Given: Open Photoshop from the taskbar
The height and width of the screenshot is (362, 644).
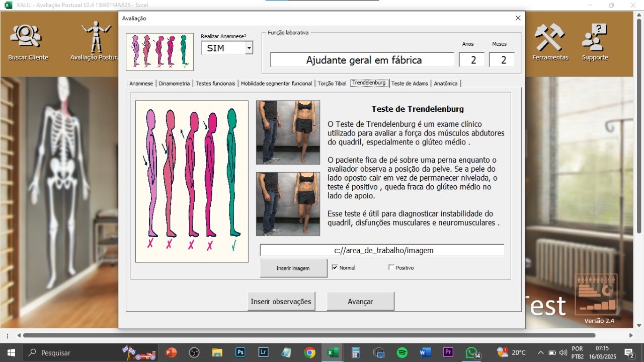Looking at the screenshot, I should click(240, 352).
